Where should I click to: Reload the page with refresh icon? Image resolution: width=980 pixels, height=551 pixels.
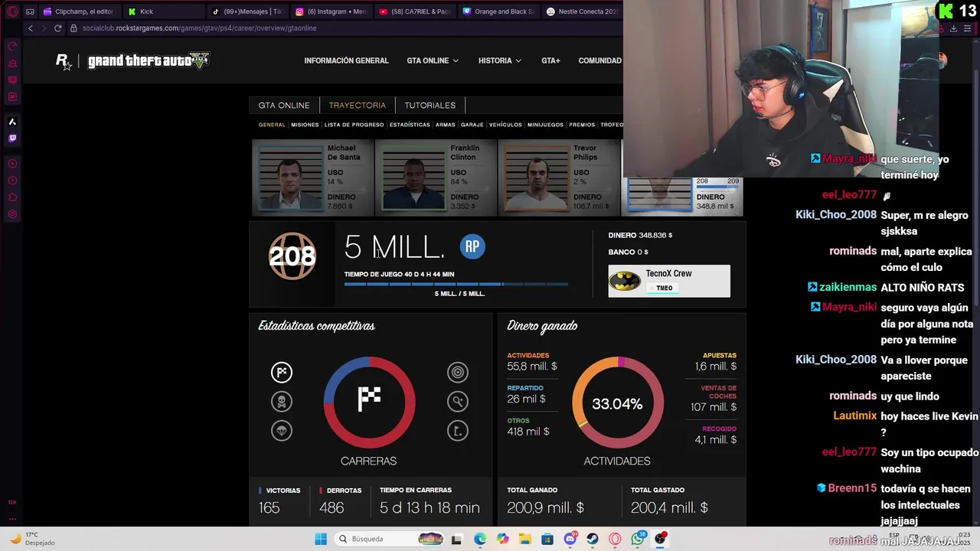[x=57, y=28]
